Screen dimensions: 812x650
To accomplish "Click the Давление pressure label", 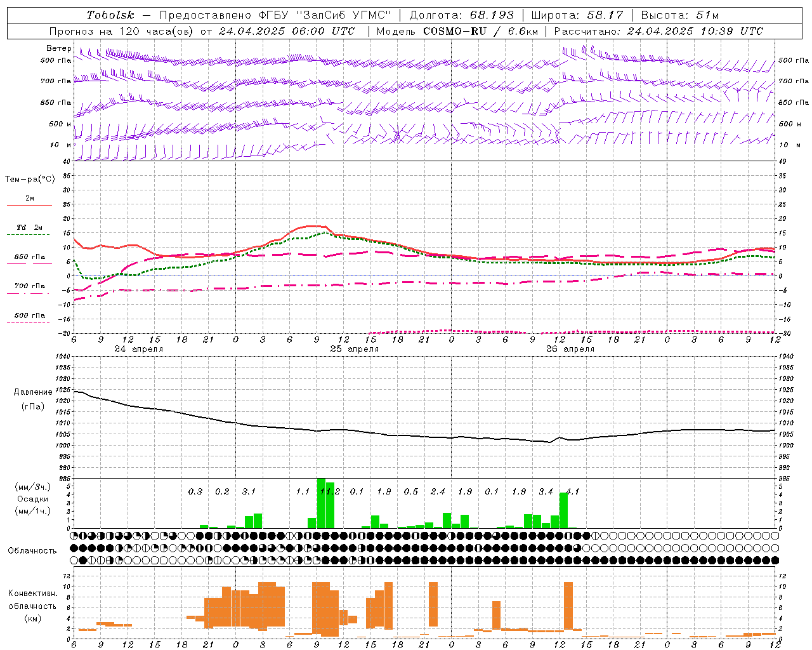I will pos(32,392).
